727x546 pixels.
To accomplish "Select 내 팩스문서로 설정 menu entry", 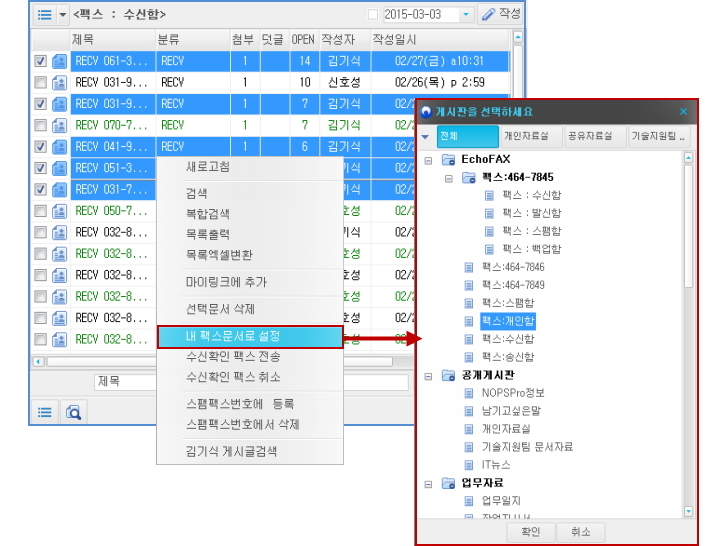I will click(250, 336).
